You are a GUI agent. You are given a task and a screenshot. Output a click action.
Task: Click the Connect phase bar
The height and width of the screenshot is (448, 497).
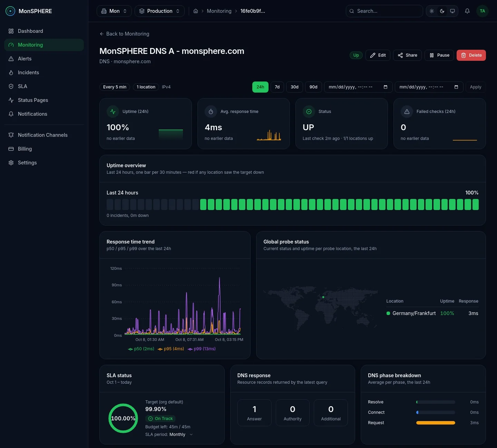[x=436, y=412]
